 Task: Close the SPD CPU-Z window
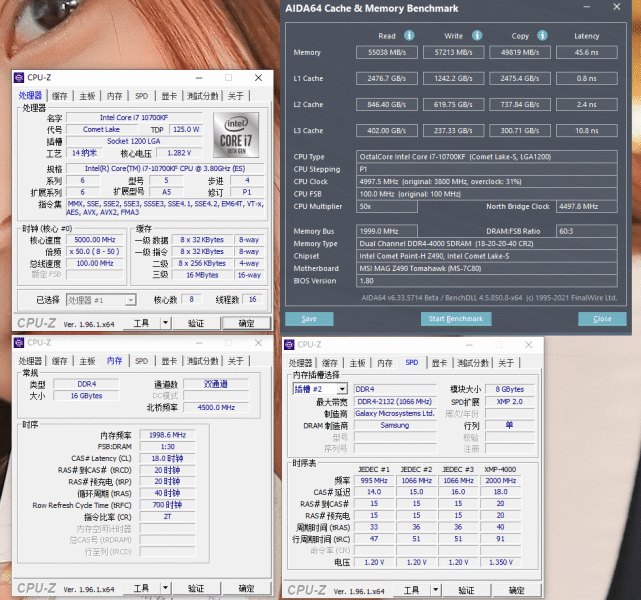pyautogui.click(x=529, y=345)
